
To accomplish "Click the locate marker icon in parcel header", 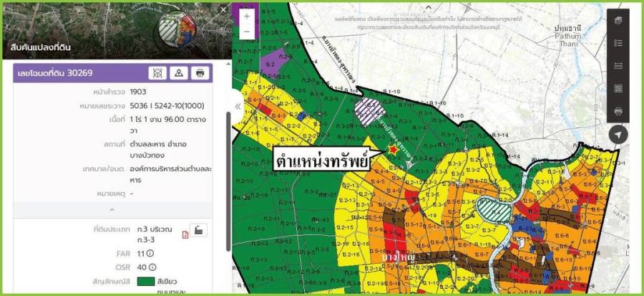I will 179,72.
